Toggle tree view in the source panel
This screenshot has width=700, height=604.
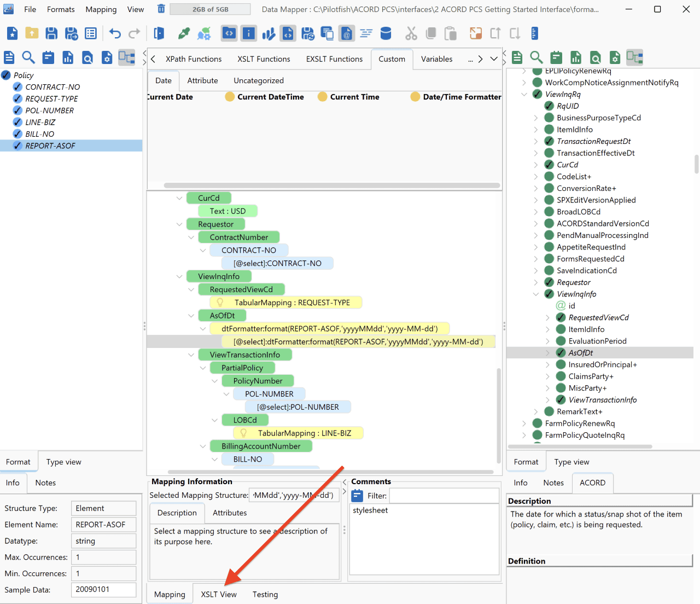127,57
